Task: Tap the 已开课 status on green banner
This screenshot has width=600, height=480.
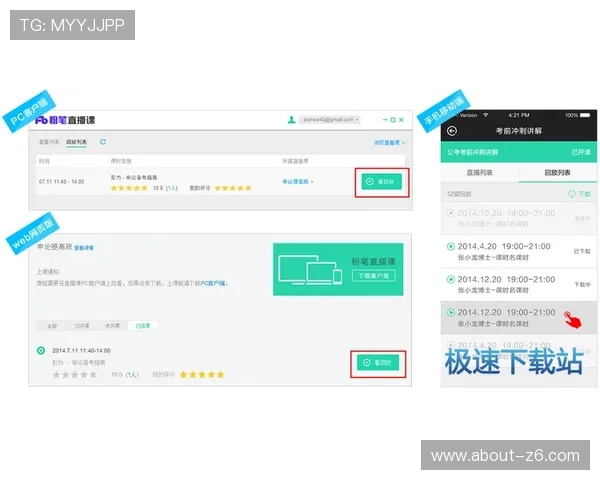Action: (581, 152)
